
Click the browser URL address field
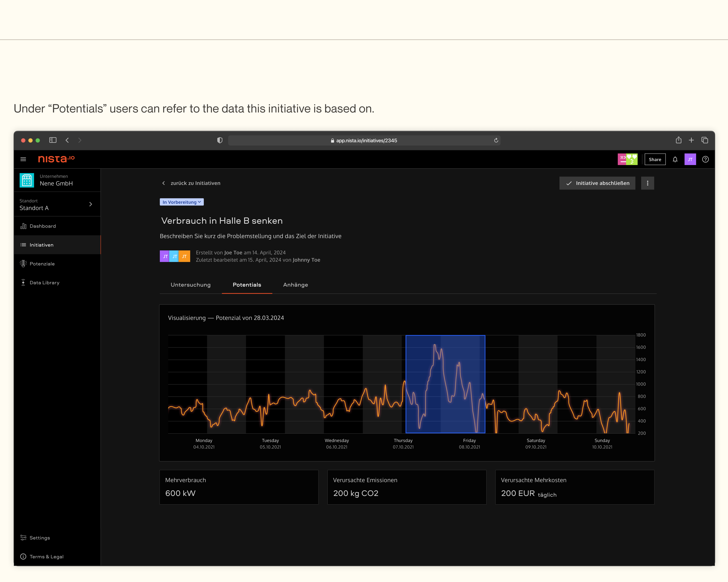[x=364, y=140]
